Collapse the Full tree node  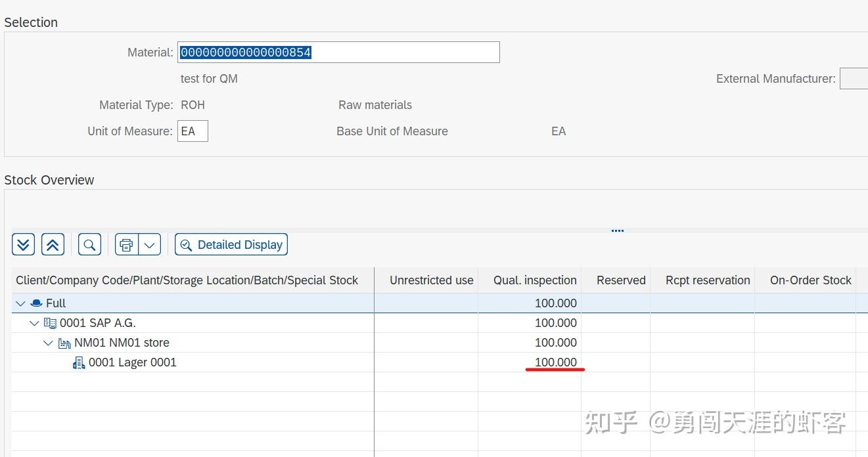20,303
